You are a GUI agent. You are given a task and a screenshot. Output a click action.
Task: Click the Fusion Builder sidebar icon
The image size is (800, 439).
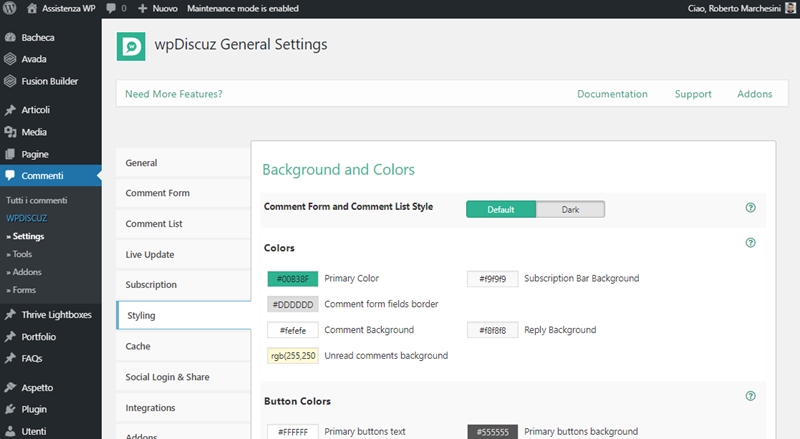click(x=10, y=81)
